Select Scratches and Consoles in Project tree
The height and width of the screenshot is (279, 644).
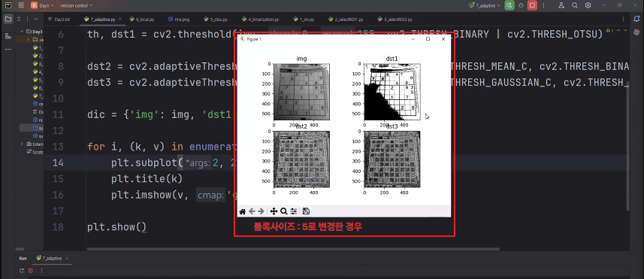coord(34,151)
